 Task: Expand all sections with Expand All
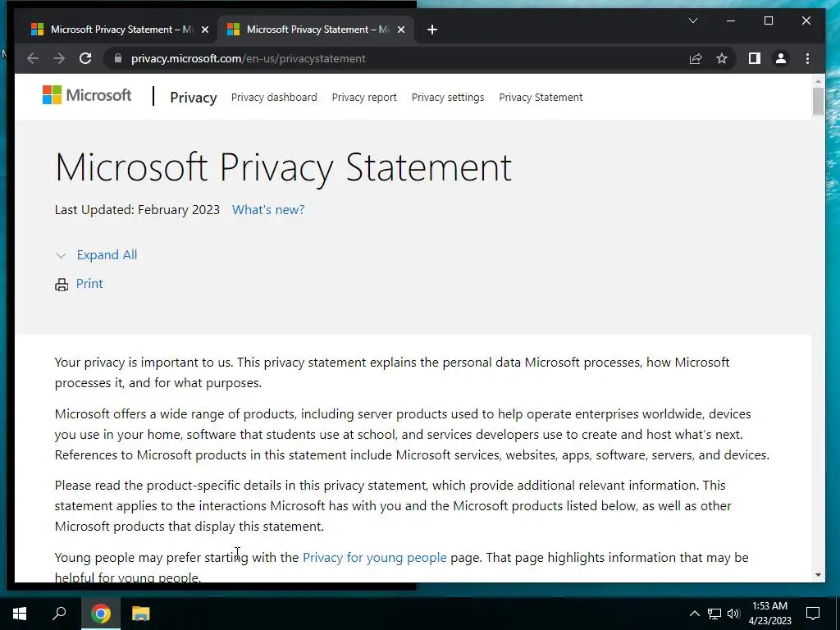pyautogui.click(x=107, y=255)
